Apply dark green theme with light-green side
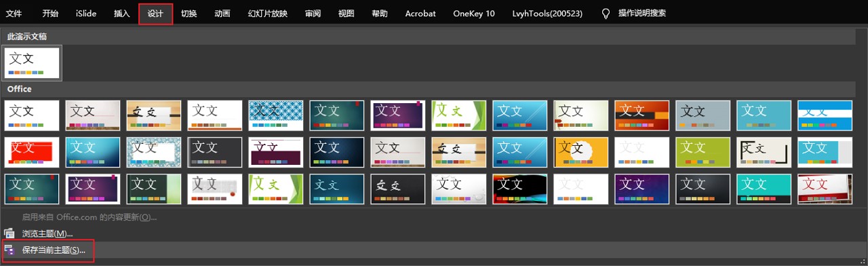The image size is (868, 266). (154, 189)
